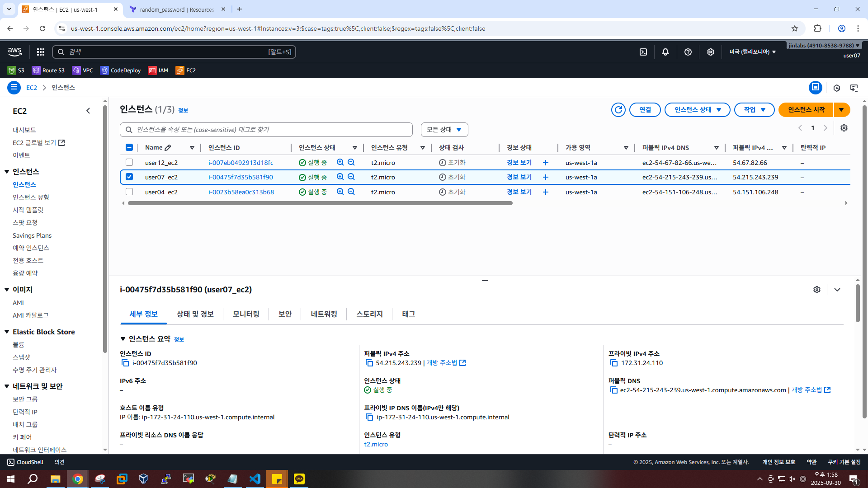The image size is (868, 488).
Task: Click the horizontal scrollbar under instances table
Action: pos(320,203)
